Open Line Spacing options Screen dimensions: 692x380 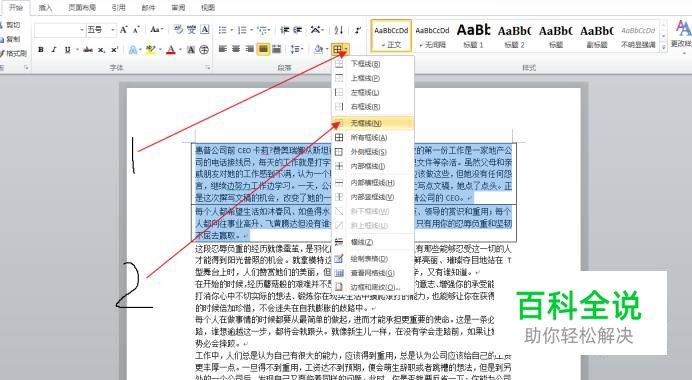(296, 49)
